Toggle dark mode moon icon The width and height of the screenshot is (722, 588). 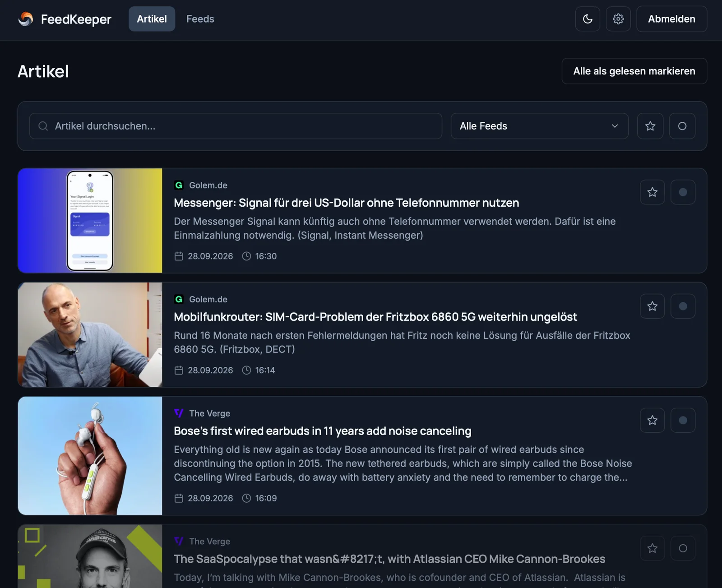pyautogui.click(x=588, y=19)
